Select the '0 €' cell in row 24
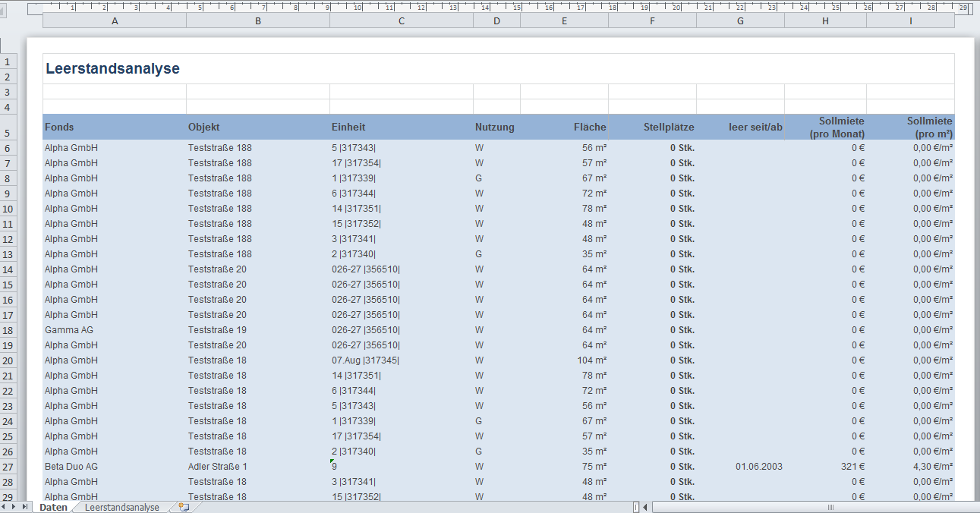 (826, 421)
